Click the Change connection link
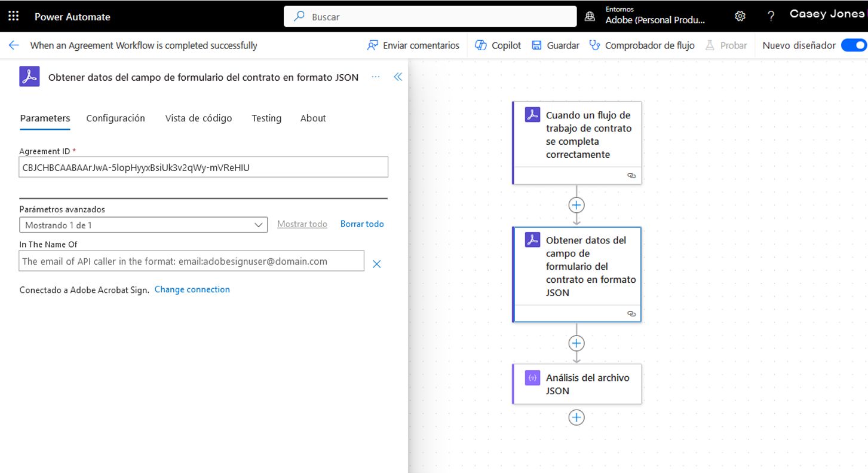The width and height of the screenshot is (868, 473). pyautogui.click(x=192, y=289)
